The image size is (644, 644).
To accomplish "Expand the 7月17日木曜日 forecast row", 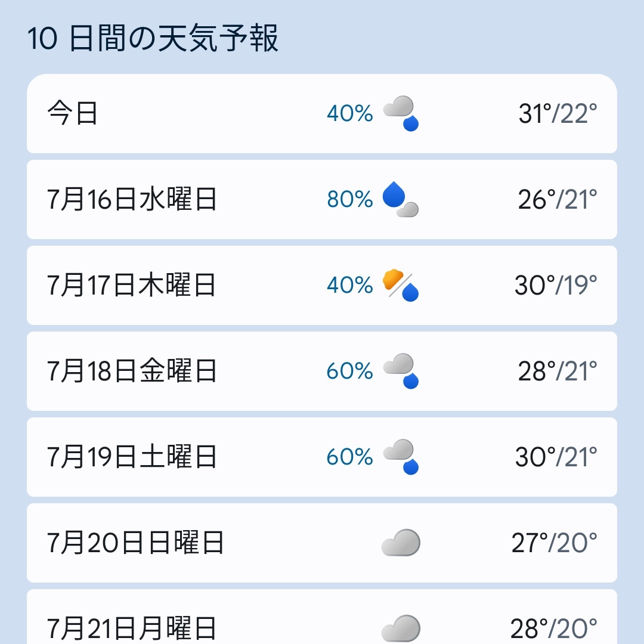I will 322,286.
